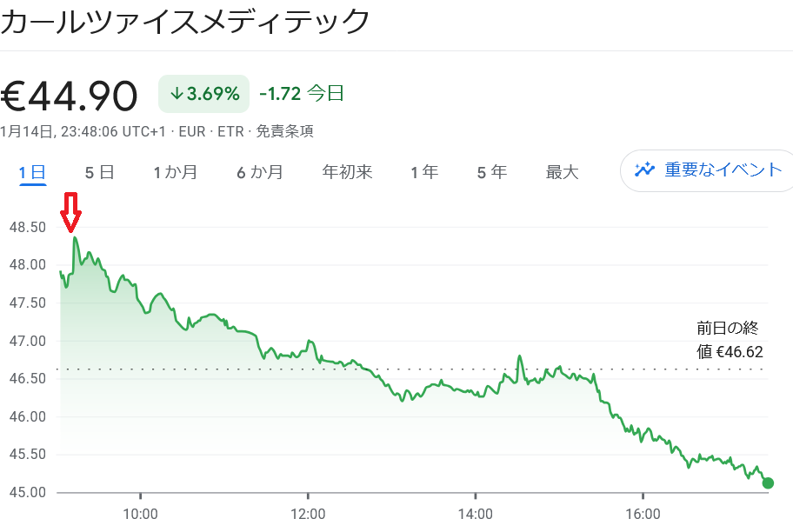The height and width of the screenshot is (532, 793).
Task: Select the 最大 time range
Action: pyautogui.click(x=562, y=171)
